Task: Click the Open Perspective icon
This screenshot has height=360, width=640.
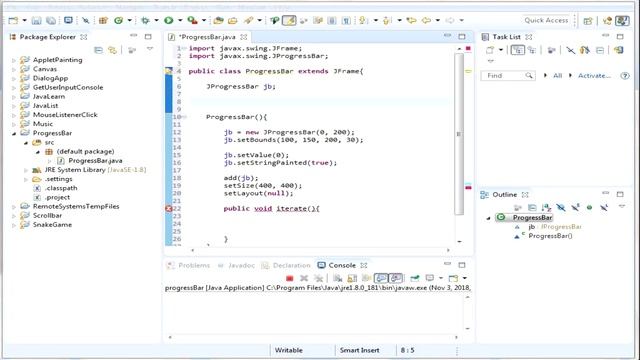Action: click(x=588, y=21)
